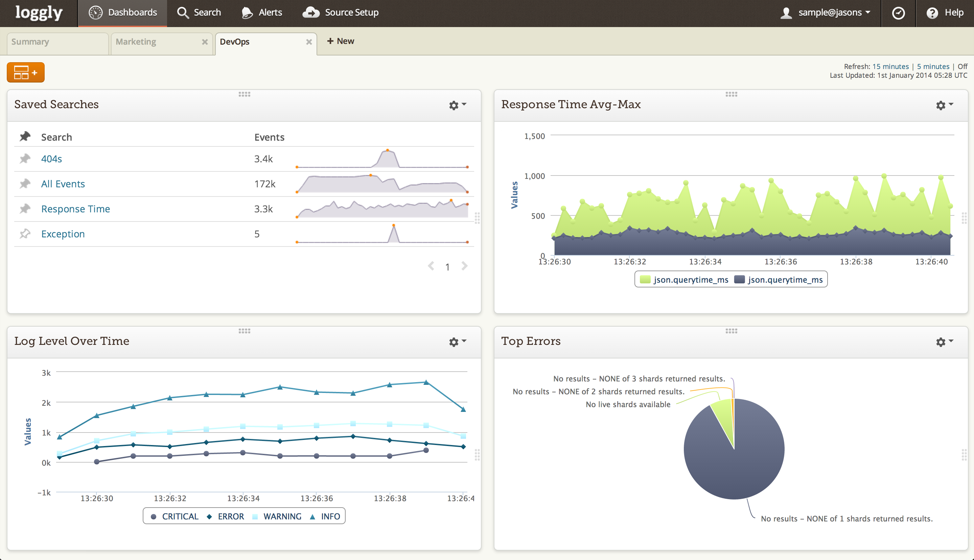Screen dimensions: 974x560
Task: Set refresh to 15 minutes
Action: click(890, 67)
